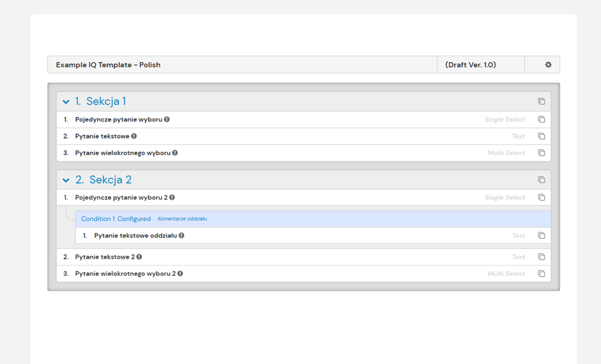This screenshot has height=364, width=601.
Task: Click the Draft Ver. 1.0 version field
Action: coord(471,65)
